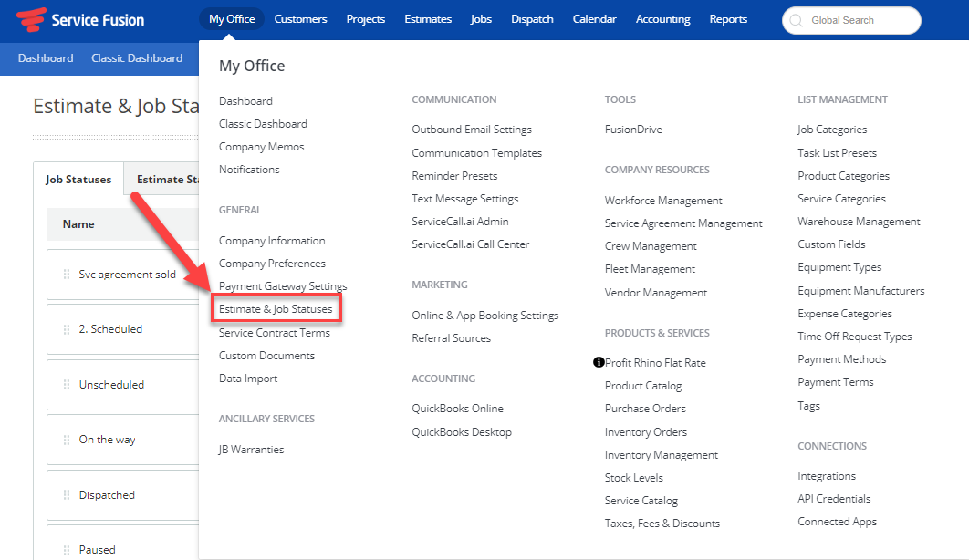Open Outbound Email Settings
This screenshot has width=969, height=560.
coord(472,130)
